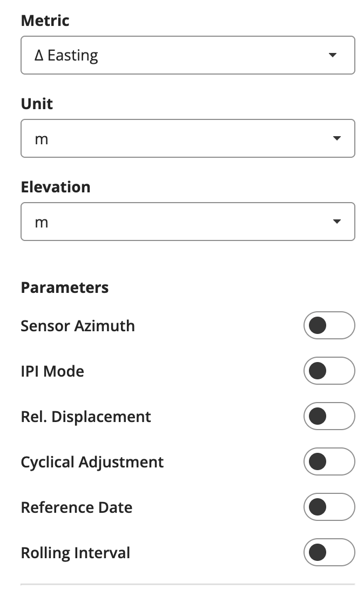364x589 pixels.
Task: Enable the Cyclical Adjustment switch
Action: 329,461
